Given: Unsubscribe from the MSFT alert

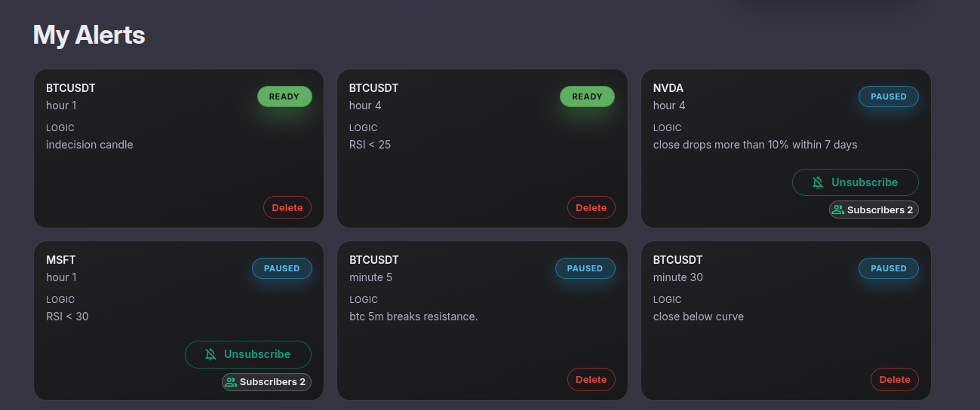Looking at the screenshot, I should [x=248, y=354].
